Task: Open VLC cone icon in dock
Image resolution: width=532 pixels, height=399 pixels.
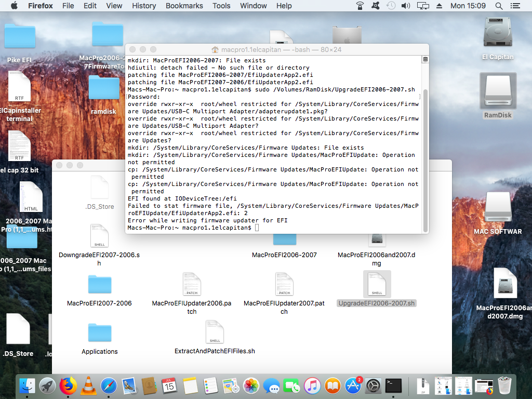Action: 88,386
